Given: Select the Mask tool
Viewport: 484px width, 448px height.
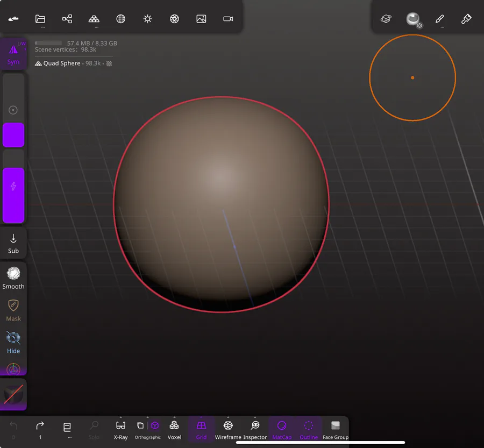Looking at the screenshot, I should tap(13, 311).
